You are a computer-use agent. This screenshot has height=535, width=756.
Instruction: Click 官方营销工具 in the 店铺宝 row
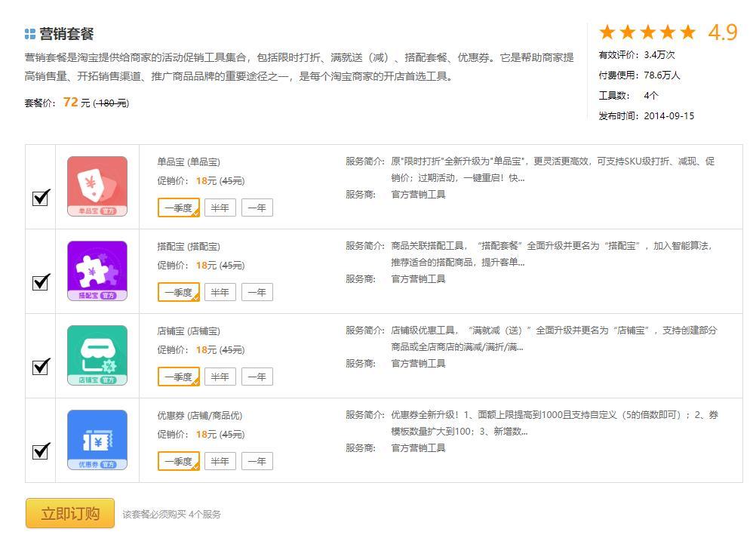(418, 363)
